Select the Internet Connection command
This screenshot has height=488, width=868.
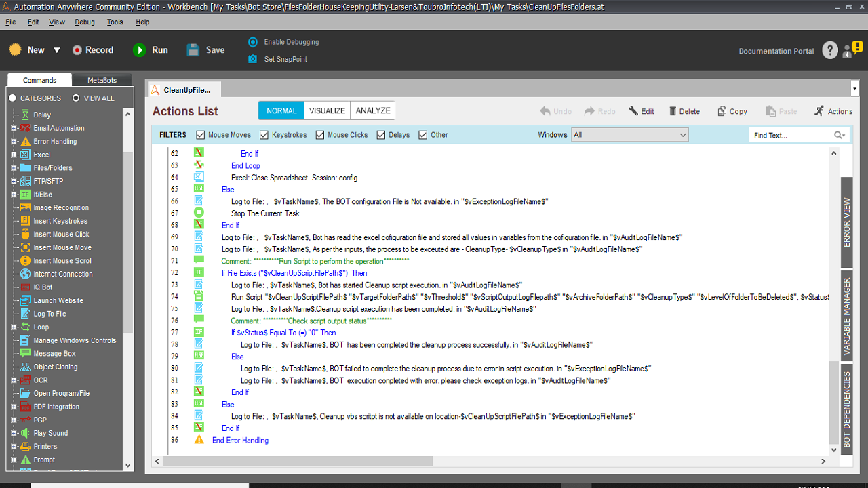[63, 274]
